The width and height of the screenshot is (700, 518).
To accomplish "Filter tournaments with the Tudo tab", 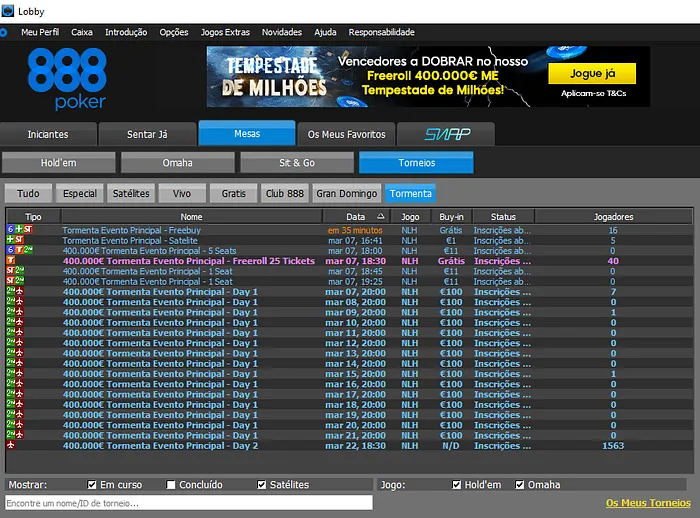I will [x=28, y=193].
